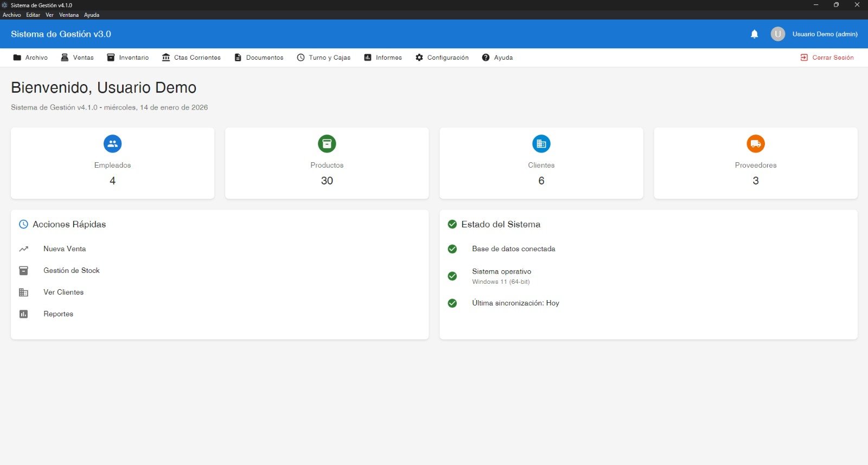
Task: Click the Informes bar chart icon
Action: 368,58
